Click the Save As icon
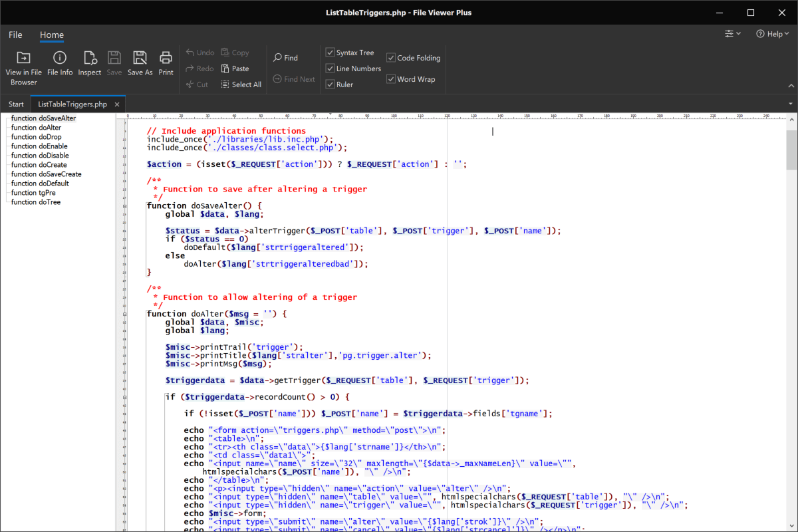798x532 pixels. coord(140,64)
